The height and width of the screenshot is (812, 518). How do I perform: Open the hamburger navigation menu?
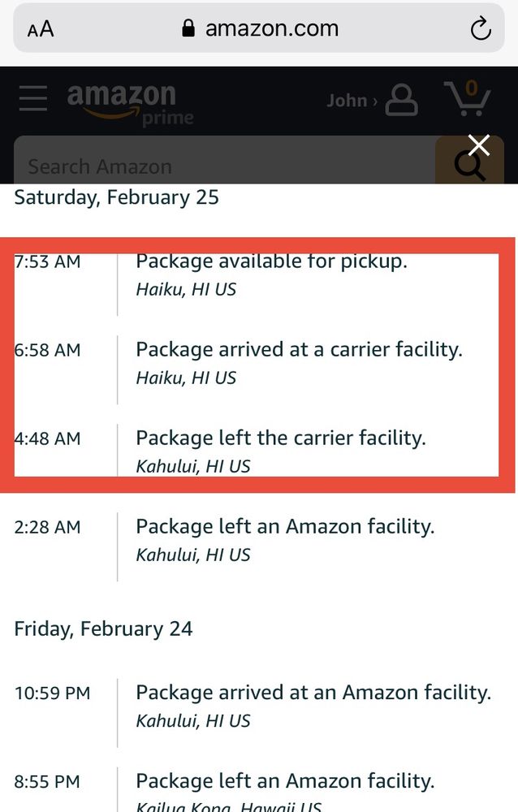33,97
